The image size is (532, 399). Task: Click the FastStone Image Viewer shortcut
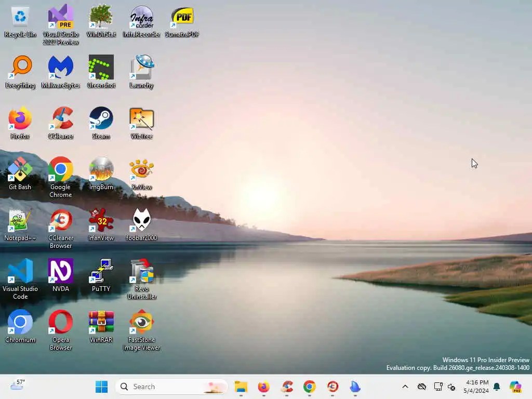click(141, 330)
